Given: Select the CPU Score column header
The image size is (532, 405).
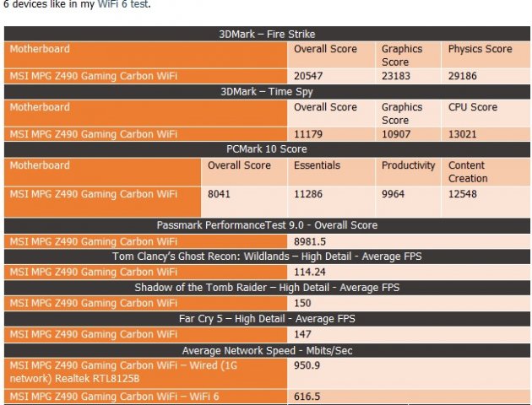Looking at the screenshot, I should click(x=473, y=107).
